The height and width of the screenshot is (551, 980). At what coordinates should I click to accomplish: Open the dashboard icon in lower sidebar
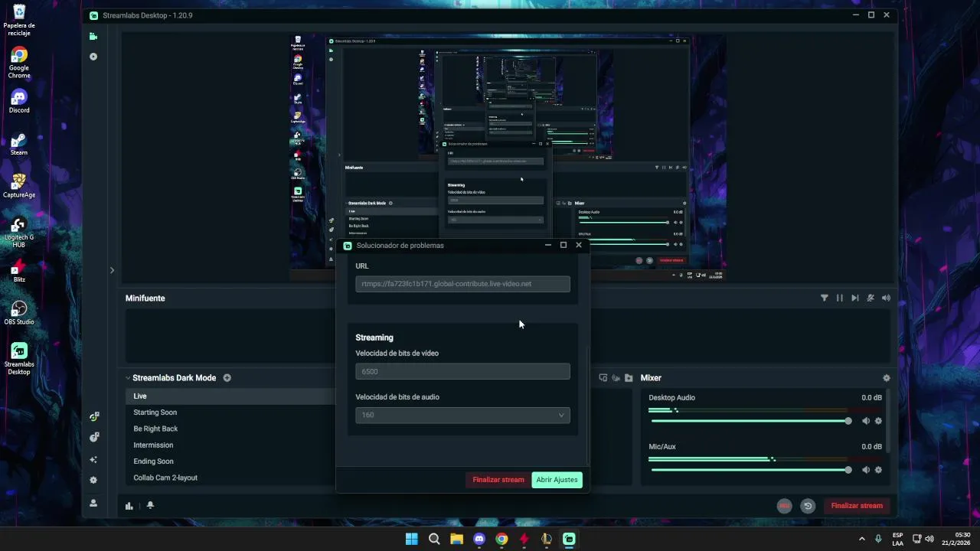(93, 417)
